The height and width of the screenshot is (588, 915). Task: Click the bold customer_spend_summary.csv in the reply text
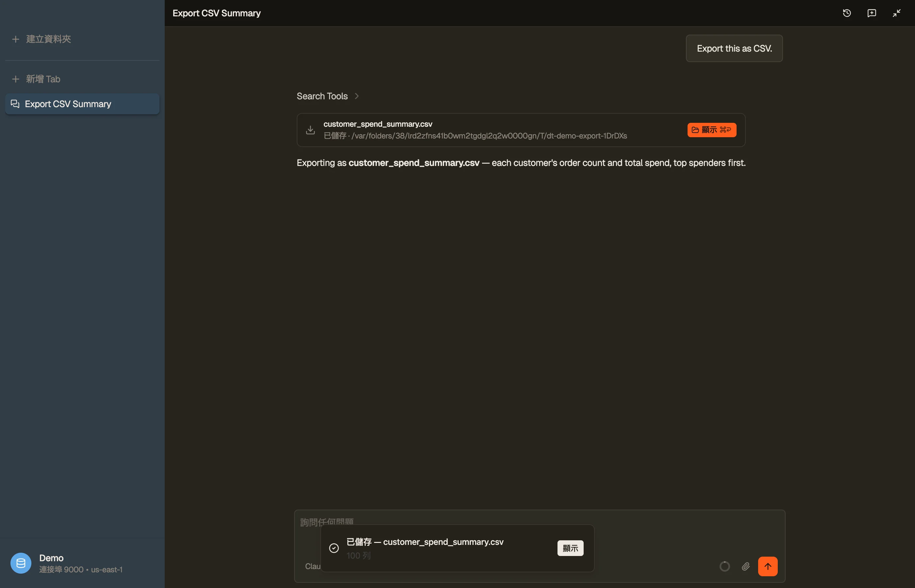click(414, 163)
